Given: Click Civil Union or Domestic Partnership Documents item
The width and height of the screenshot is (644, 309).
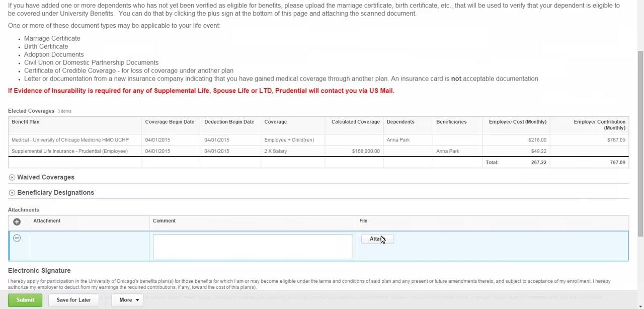Looking at the screenshot, I should coord(92,62).
